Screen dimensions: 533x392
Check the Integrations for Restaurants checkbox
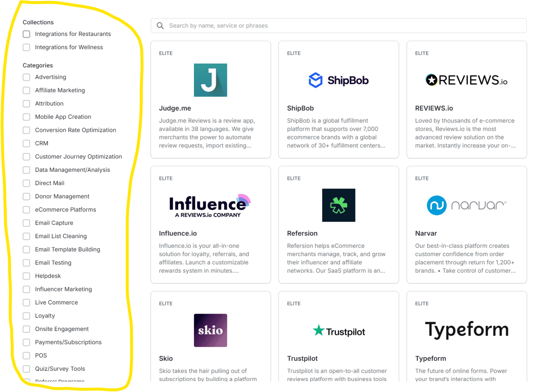[x=26, y=34]
